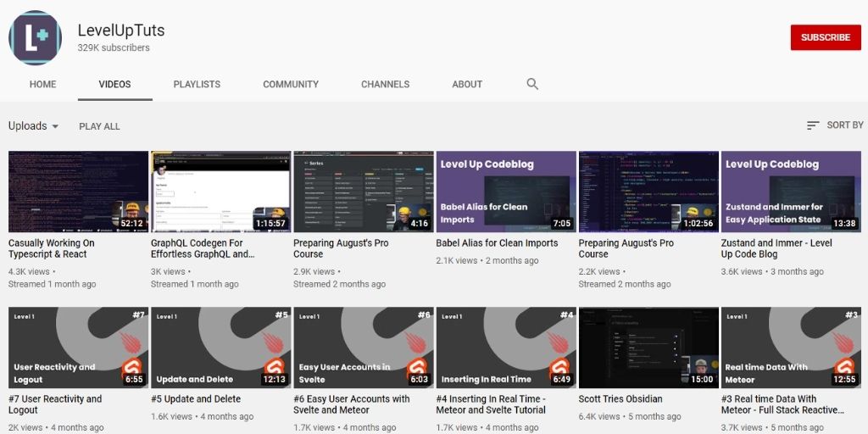Open Casually Working On Typescript & React thumbnail
The height and width of the screenshot is (434, 868).
tap(78, 192)
